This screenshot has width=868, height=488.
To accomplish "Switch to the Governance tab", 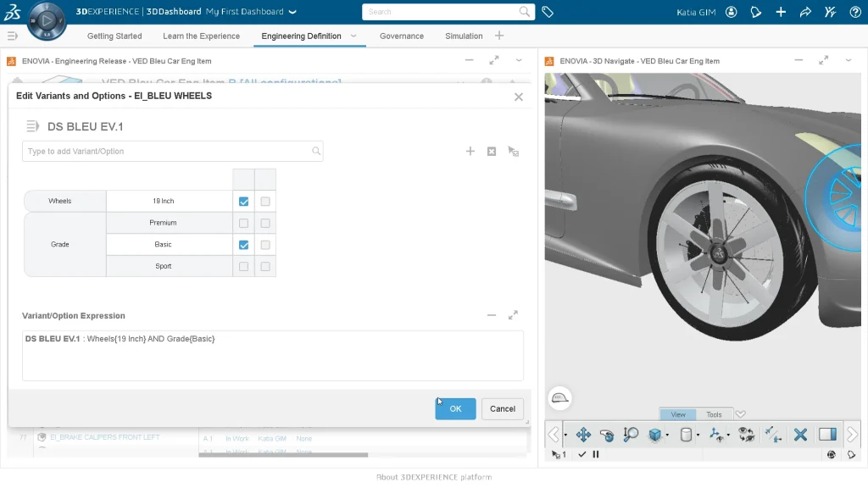I will click(x=401, y=36).
